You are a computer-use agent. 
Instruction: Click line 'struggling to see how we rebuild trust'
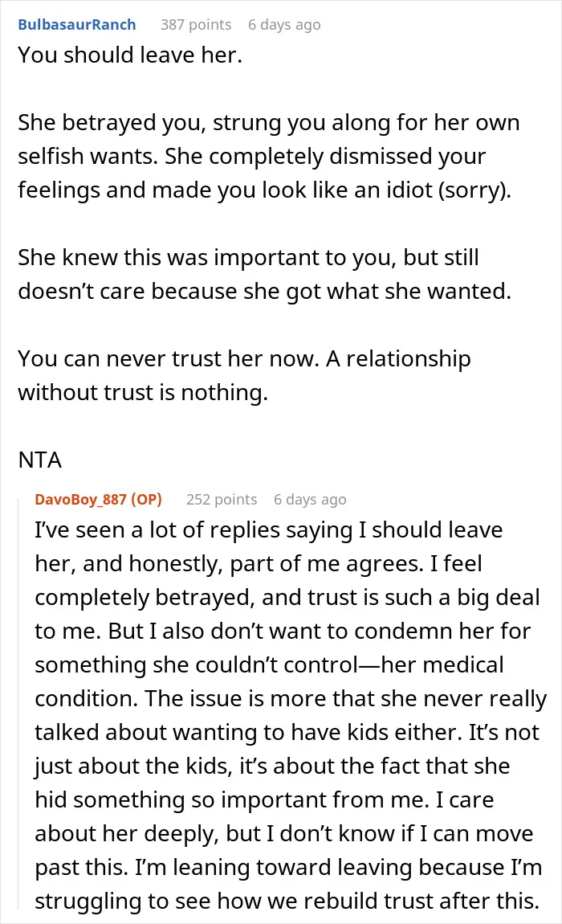coord(287,901)
